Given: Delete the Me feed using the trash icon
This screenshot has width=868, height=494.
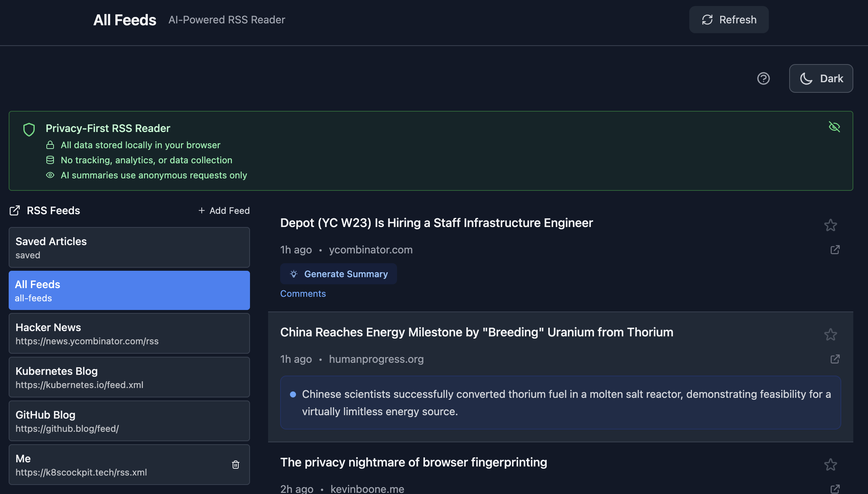Looking at the screenshot, I should [x=236, y=465].
